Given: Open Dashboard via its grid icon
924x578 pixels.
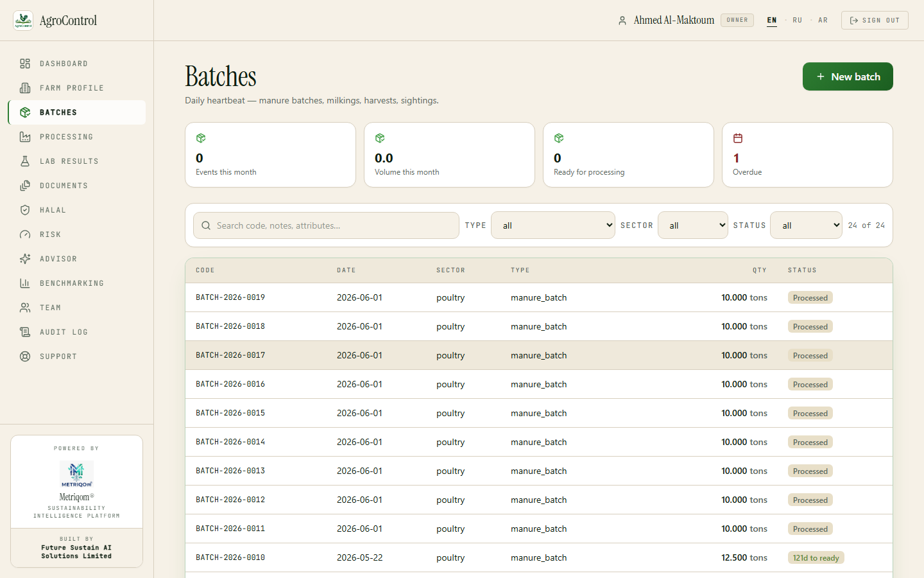Looking at the screenshot, I should coord(25,64).
